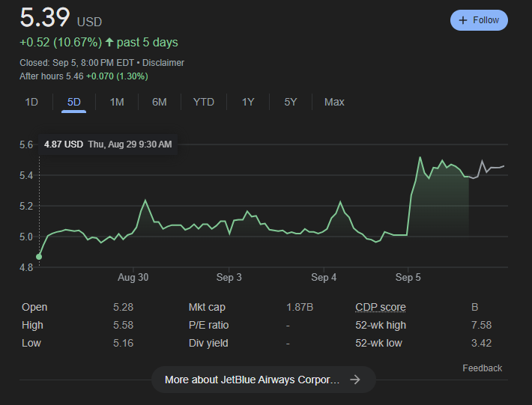
Task: Click the Sep 3 date axis label
Action: (229, 277)
